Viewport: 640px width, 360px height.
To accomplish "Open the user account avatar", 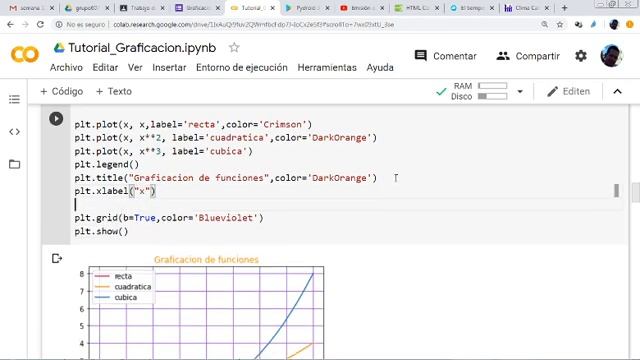I will [x=611, y=56].
